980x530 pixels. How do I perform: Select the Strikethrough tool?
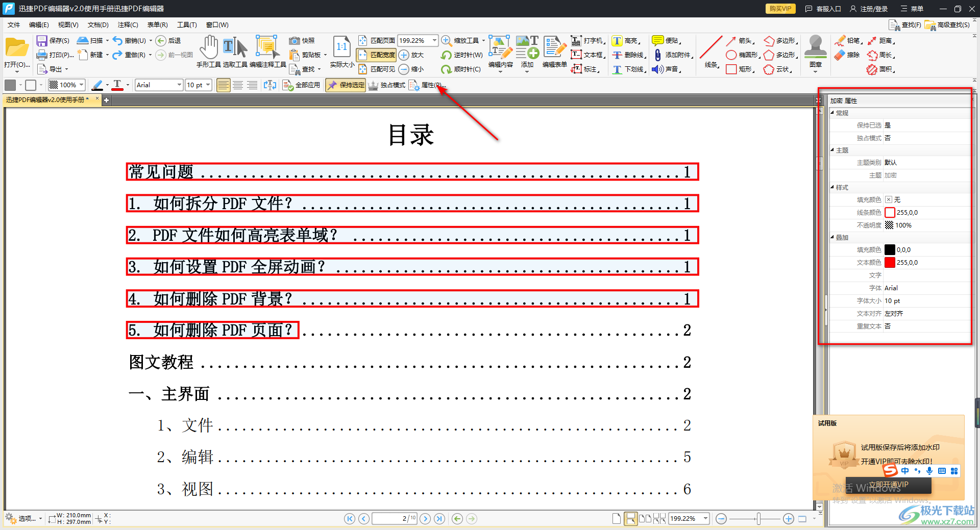(629, 55)
